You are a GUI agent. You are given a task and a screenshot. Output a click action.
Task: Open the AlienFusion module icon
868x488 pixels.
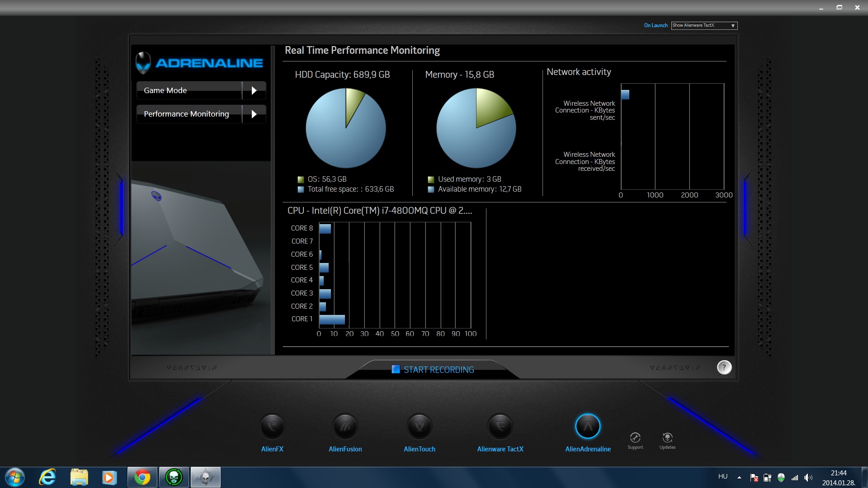pos(345,426)
